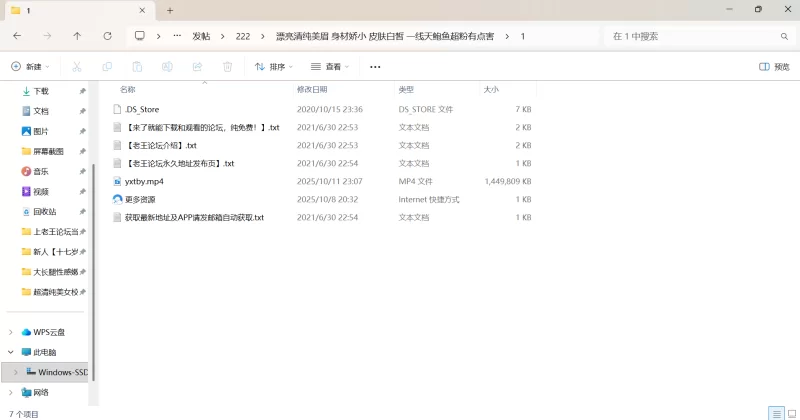The image size is (800, 420).
Task: Sort files by the 修改日期 column header
Action: (x=312, y=89)
